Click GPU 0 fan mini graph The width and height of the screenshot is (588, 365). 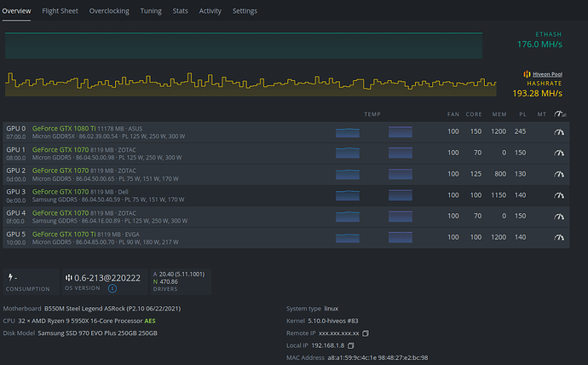[401, 131]
